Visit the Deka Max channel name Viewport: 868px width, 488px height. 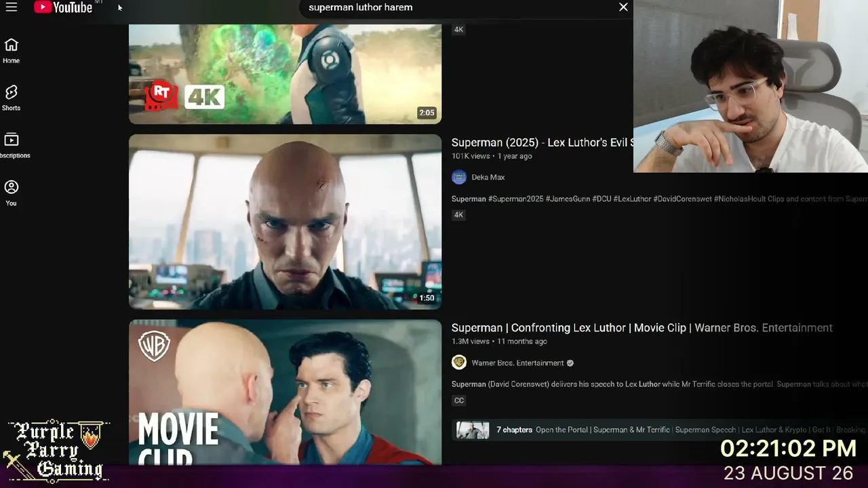[x=488, y=178]
